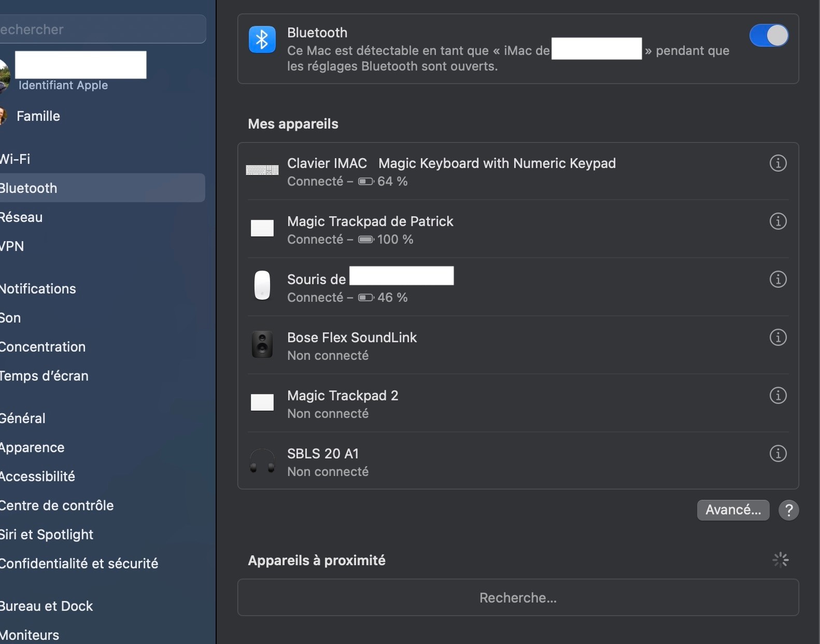Click the Bose speaker device icon
The image size is (820, 644).
click(262, 345)
